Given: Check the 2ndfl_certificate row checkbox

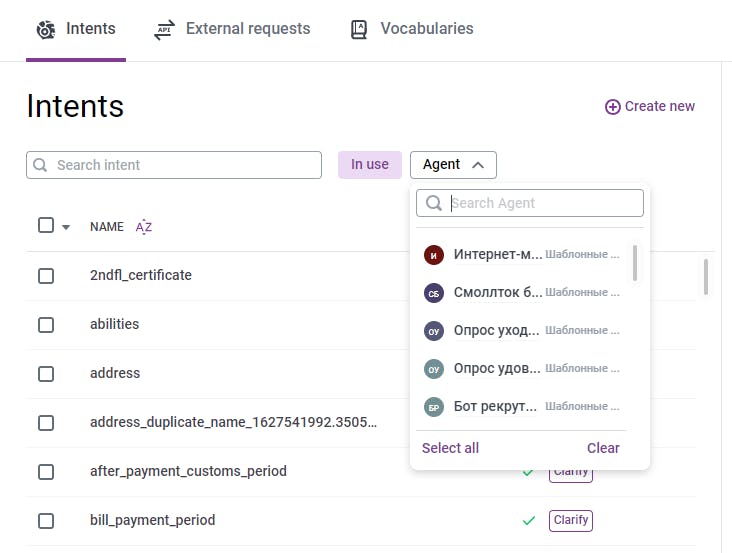Looking at the screenshot, I should (x=46, y=276).
